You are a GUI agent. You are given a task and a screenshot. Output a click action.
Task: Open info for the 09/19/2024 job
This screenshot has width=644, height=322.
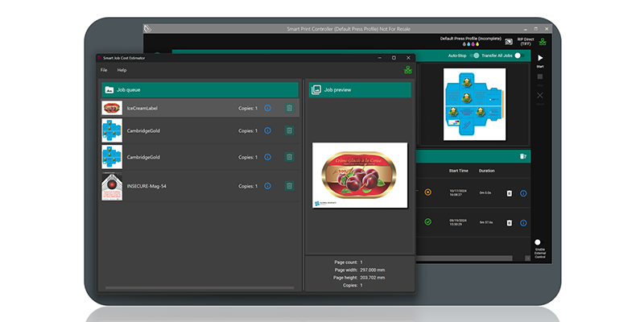(523, 221)
